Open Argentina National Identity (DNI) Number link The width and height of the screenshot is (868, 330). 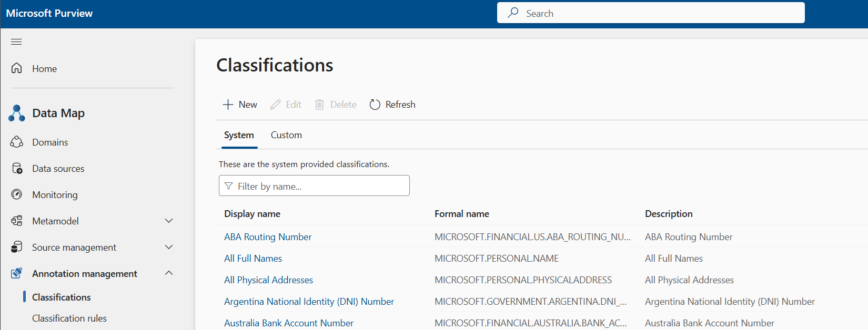coord(309,302)
